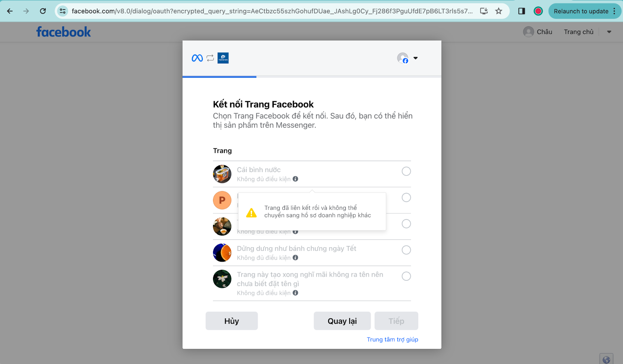Click Relaunch to update button

click(581, 11)
